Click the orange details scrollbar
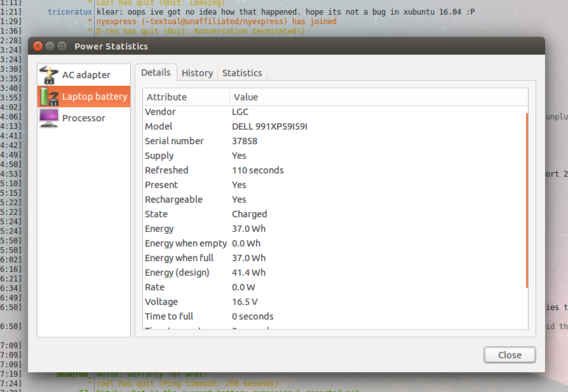Viewport: 568px width, 392px height. (527, 200)
